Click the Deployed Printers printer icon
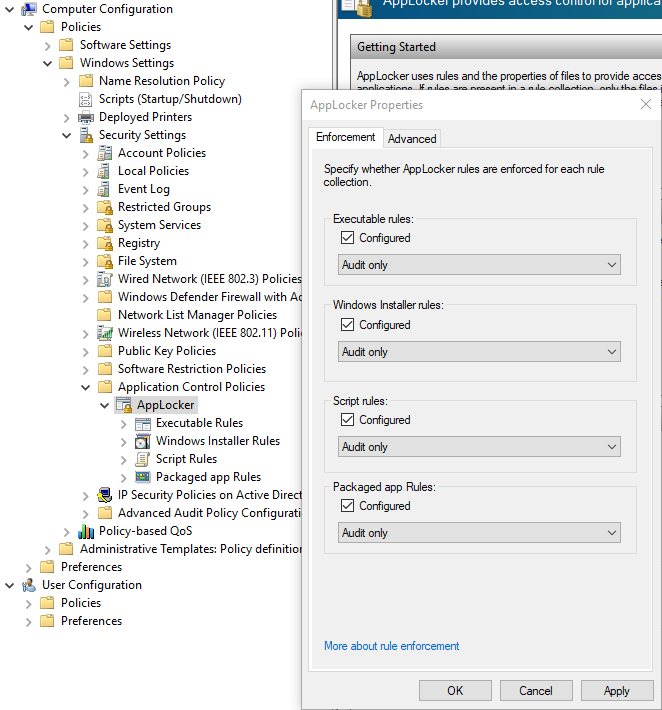This screenshot has width=662, height=710. [85, 117]
